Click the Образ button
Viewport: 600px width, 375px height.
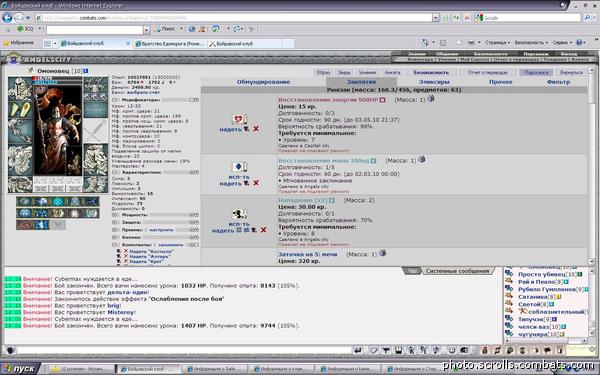pos(323,72)
